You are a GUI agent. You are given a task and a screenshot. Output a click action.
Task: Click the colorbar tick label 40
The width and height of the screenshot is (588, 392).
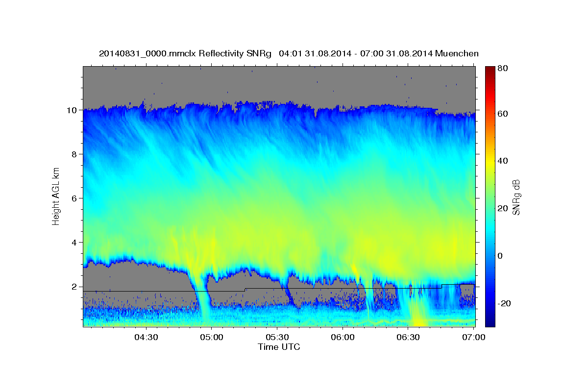pos(503,161)
